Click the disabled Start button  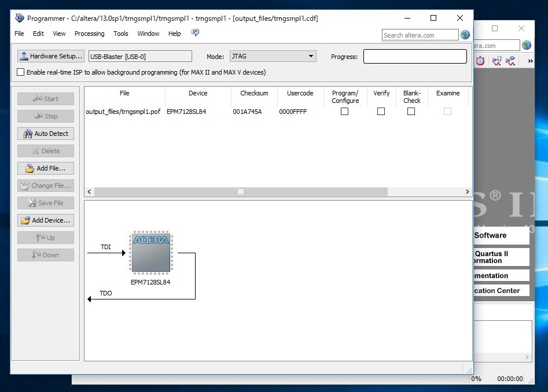point(46,99)
